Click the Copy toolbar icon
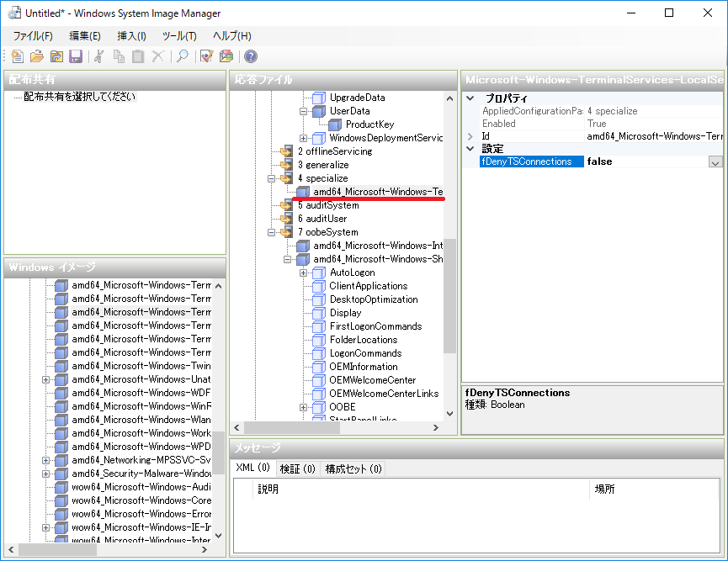Image resolution: width=728 pixels, height=561 pixels. [119, 56]
